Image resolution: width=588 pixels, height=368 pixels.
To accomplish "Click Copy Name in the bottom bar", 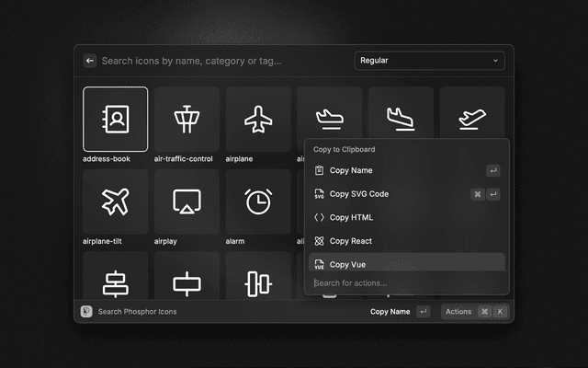I will coord(390,312).
